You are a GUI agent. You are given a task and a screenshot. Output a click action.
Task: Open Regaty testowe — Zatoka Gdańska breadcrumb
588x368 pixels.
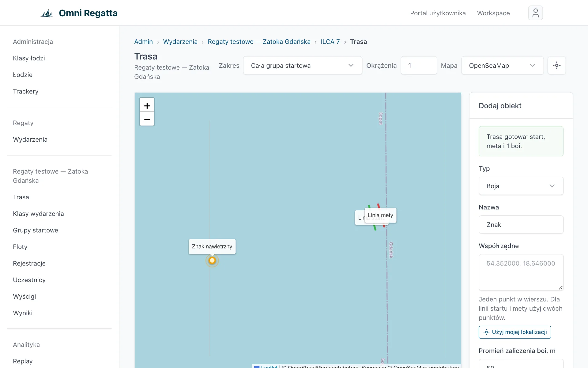coord(259,42)
